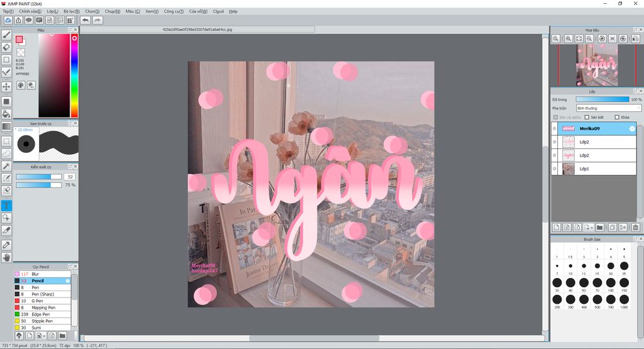Click the speech bubble icon in toolbar

tap(29, 20)
